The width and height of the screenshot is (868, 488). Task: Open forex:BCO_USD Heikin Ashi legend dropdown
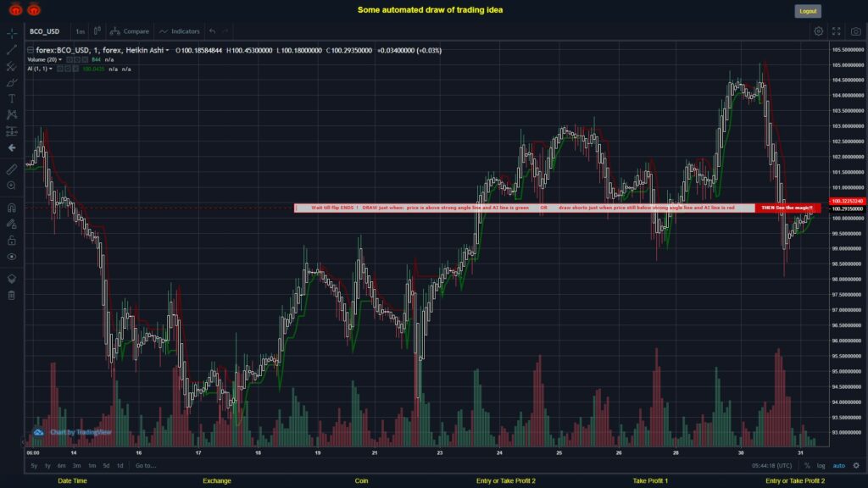167,50
